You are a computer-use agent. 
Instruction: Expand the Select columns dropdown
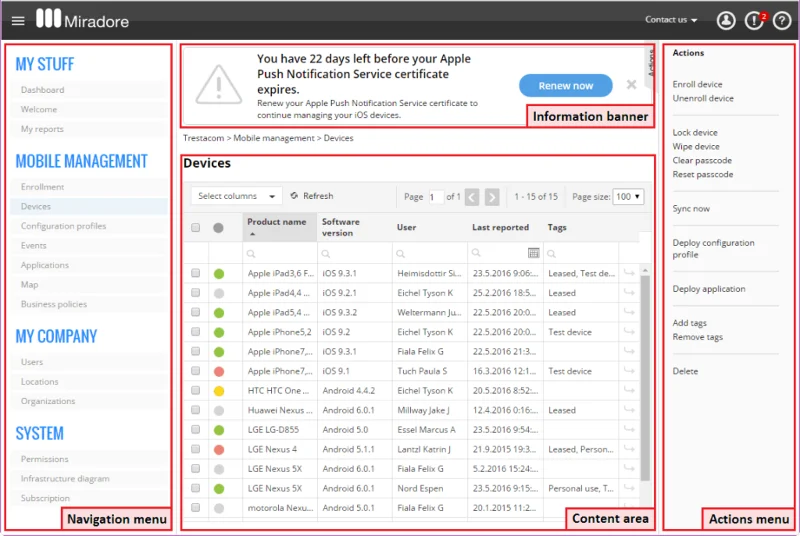[x=236, y=196]
